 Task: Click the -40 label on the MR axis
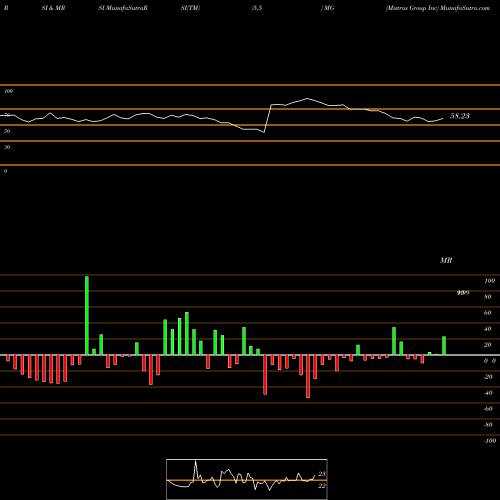488,393
